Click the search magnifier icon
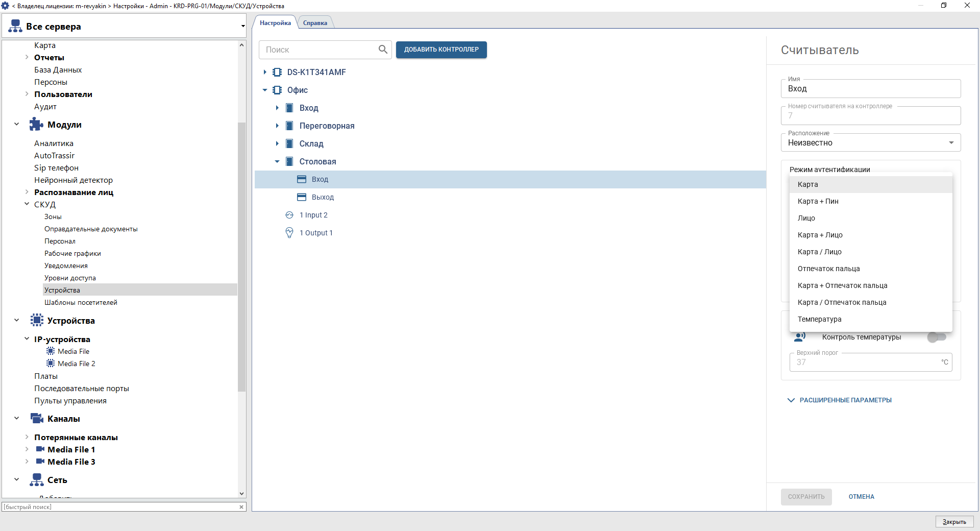This screenshot has height=531, width=980. (383, 50)
